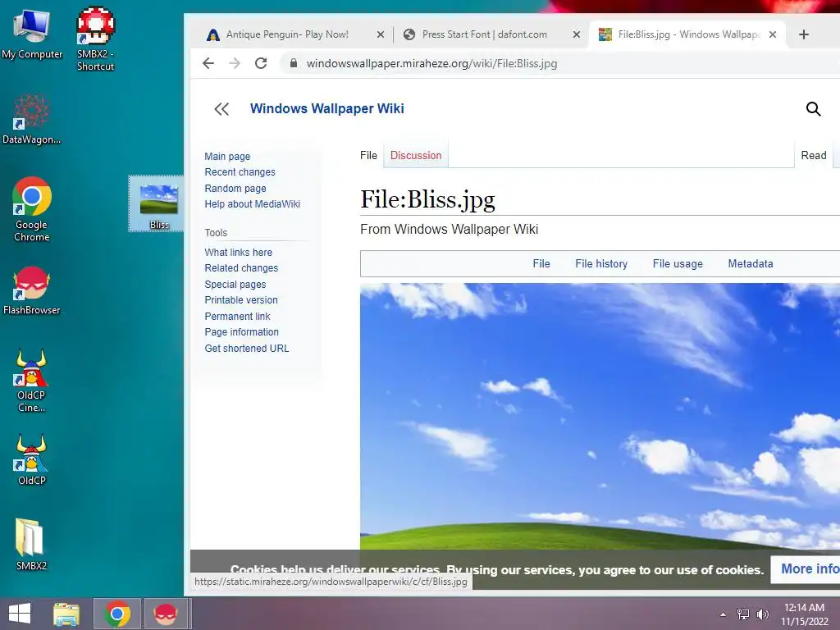Open Windows Start button
The height and width of the screenshot is (630, 840).
[x=20, y=614]
